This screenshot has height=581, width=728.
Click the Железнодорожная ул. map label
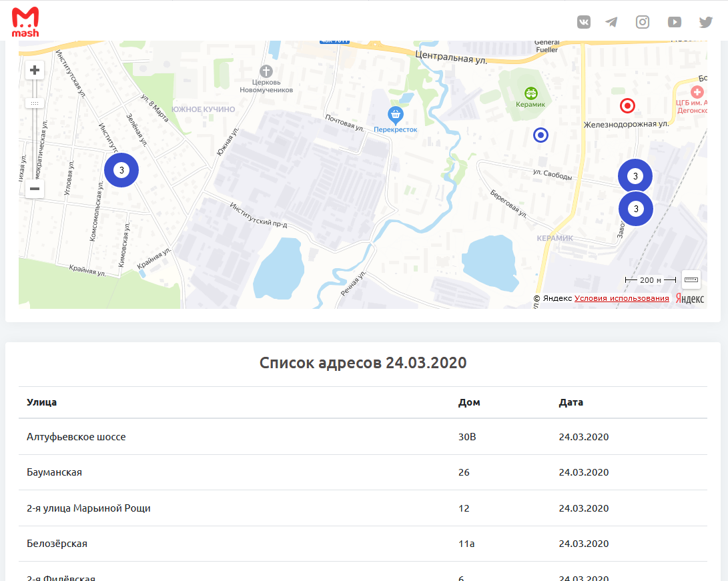[x=626, y=124]
